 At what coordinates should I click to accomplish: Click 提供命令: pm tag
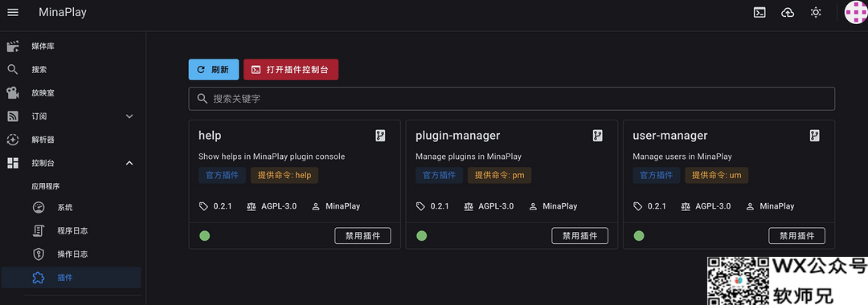click(499, 176)
